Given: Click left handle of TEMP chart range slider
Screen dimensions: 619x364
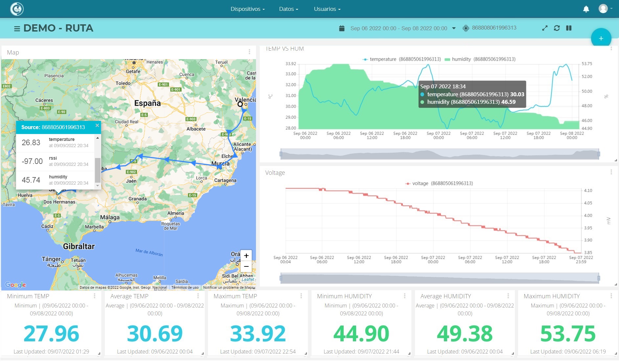Looking at the screenshot, I should click(x=281, y=154).
